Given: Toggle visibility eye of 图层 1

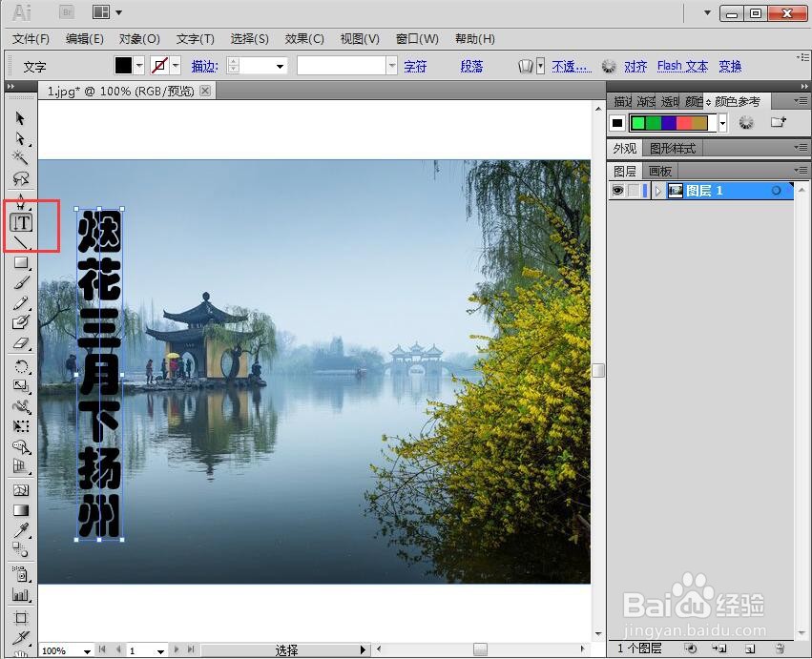Looking at the screenshot, I should click(x=617, y=191).
